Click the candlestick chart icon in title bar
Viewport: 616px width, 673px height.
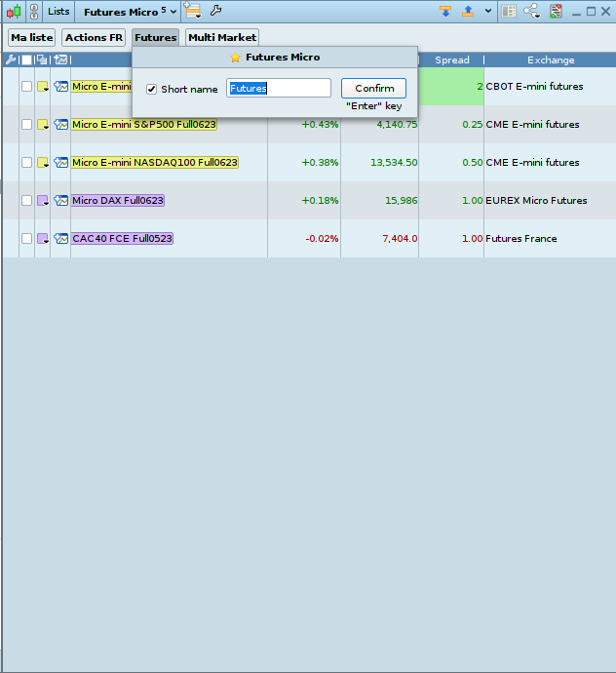click(x=14, y=12)
